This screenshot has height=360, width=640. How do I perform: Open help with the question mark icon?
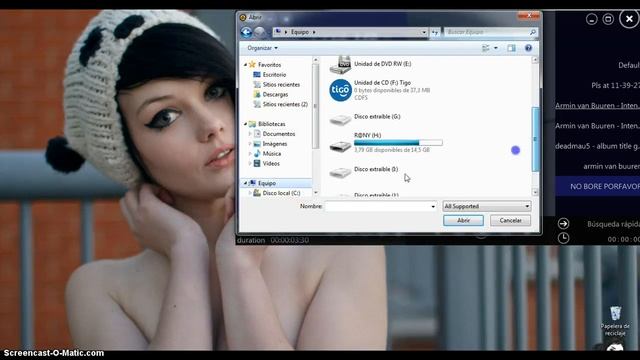pos(528,48)
